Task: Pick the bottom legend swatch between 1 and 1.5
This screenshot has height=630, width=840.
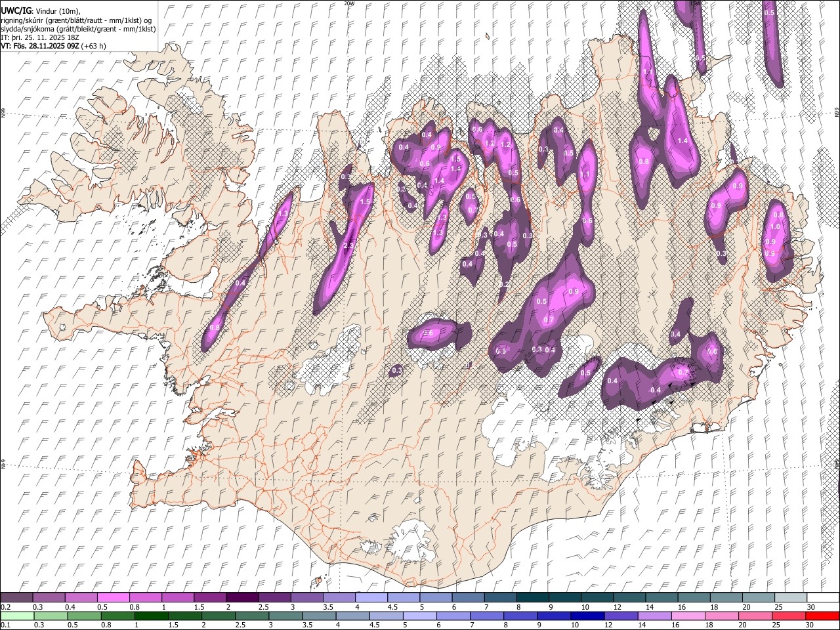Action: click(152, 616)
